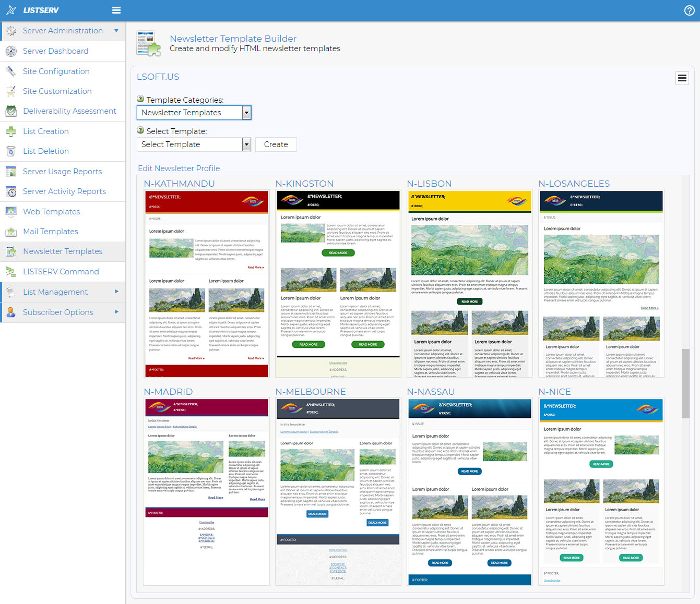Click the Template Categories help icon
Image resolution: width=700 pixels, height=604 pixels.
140,99
